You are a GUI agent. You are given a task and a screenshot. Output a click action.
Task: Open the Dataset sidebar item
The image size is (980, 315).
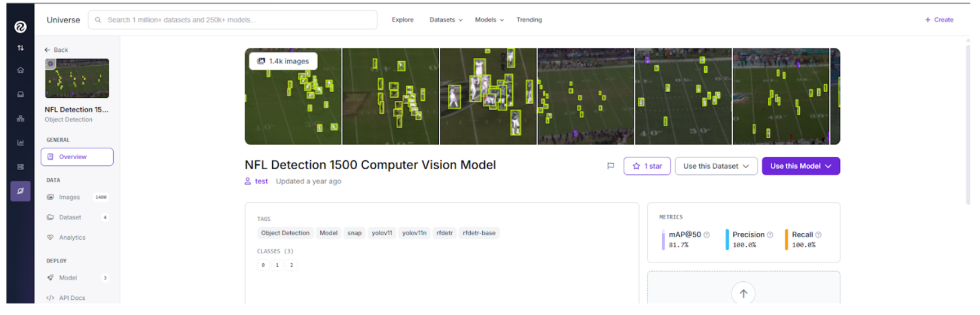click(77, 217)
